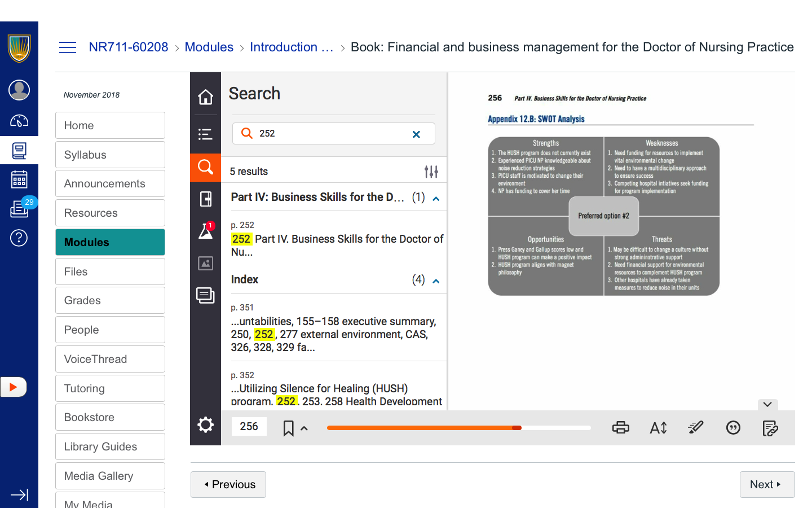Screen dimensions: 812x508
Task: Click the page number field
Action: 249,427
